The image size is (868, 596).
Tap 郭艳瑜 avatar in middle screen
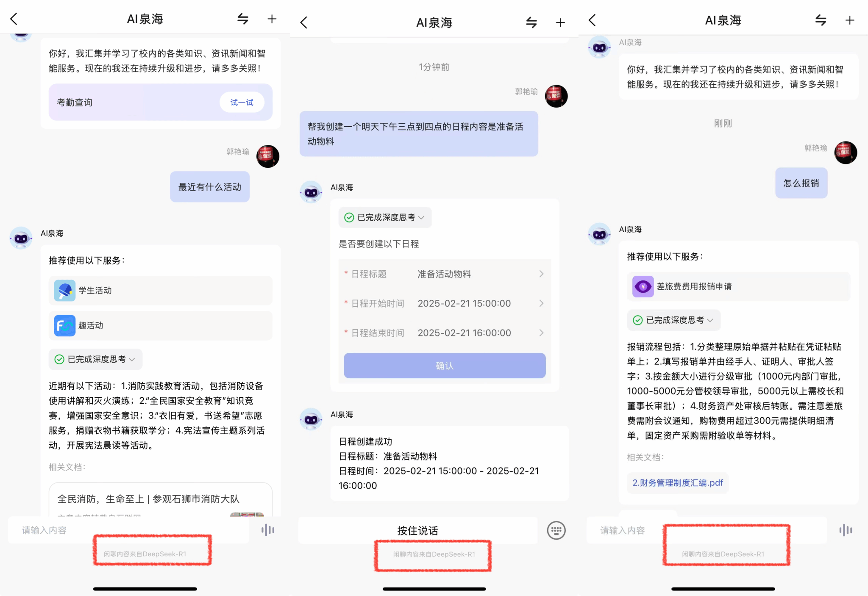(x=556, y=96)
